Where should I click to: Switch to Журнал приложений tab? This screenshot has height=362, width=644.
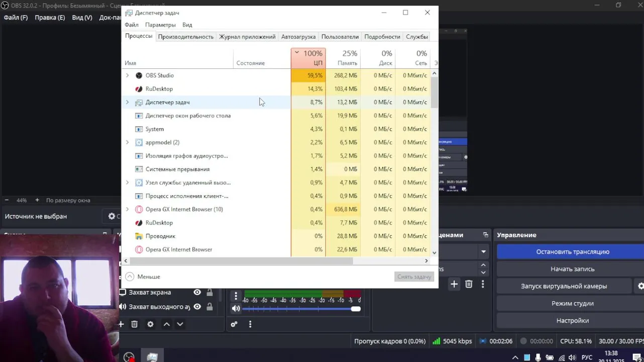pyautogui.click(x=247, y=37)
